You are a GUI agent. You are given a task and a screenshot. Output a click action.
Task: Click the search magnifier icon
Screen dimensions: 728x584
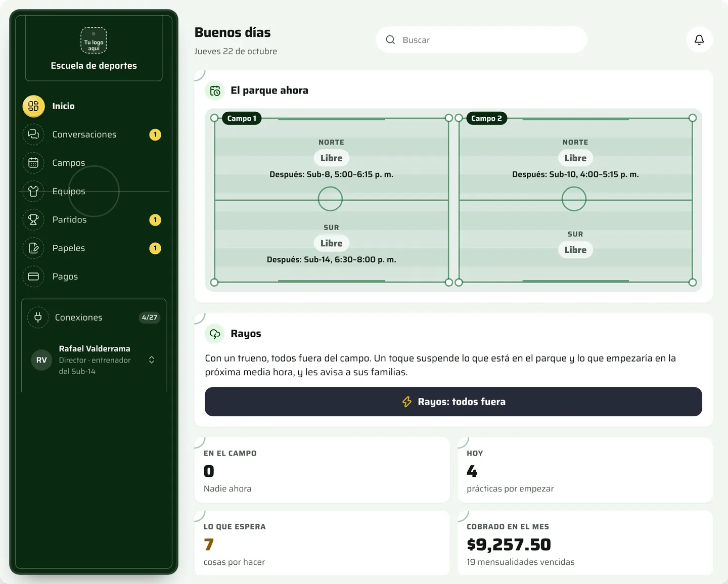point(390,40)
